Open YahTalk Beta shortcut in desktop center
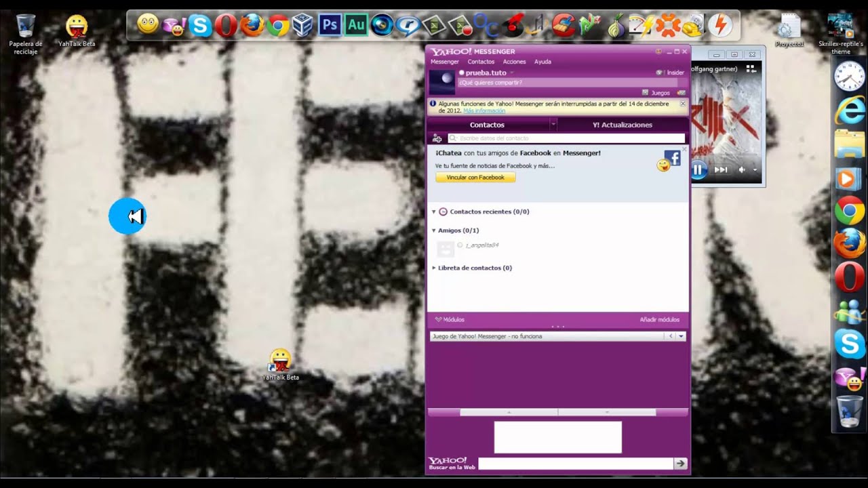 pyautogui.click(x=280, y=365)
